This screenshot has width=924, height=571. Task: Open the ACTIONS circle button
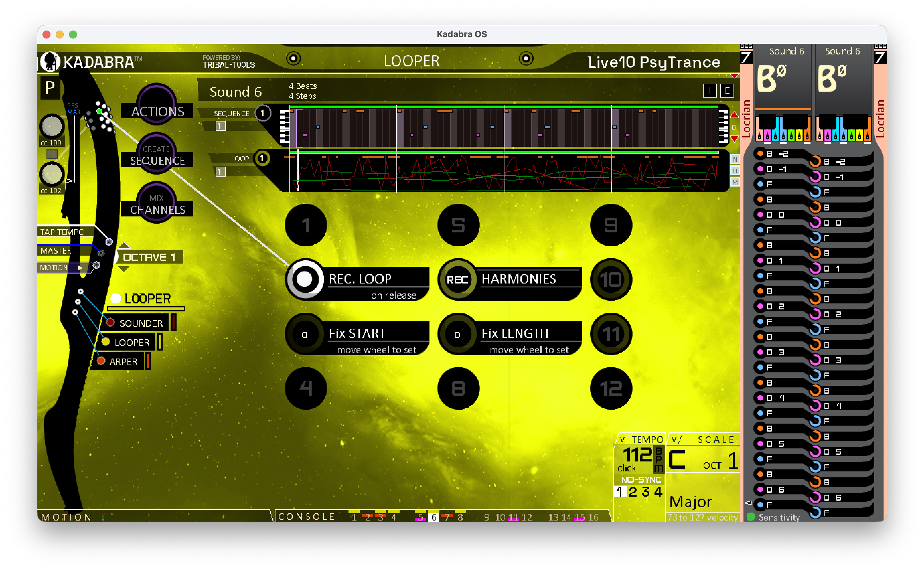157,104
